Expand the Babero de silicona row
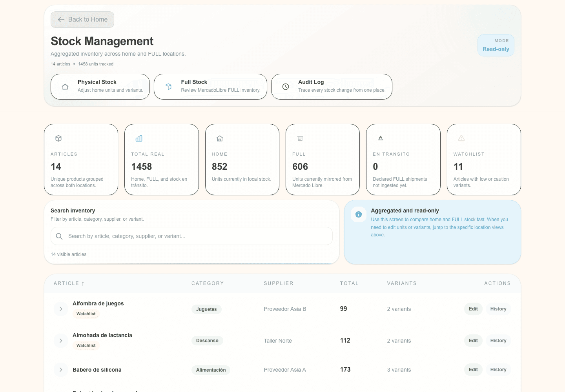The image size is (565, 392). coord(61,370)
